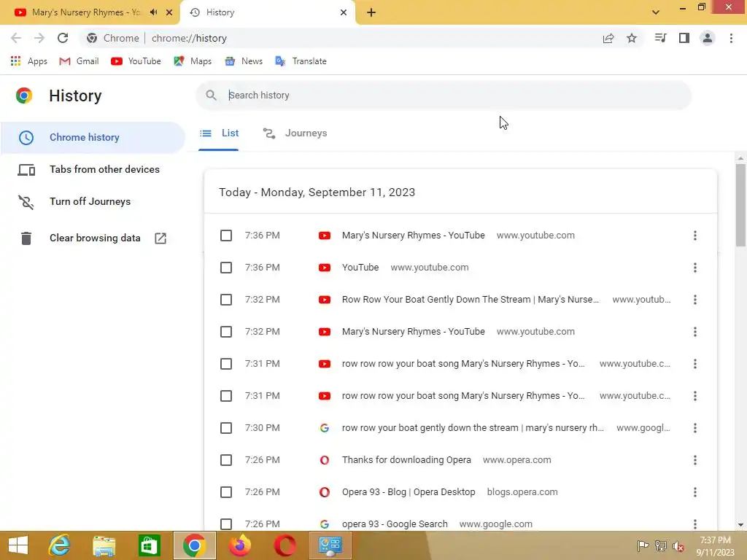Screen dimensions: 747x560
Task: Check the Opera 93 - Blog entry
Action: click(x=226, y=492)
